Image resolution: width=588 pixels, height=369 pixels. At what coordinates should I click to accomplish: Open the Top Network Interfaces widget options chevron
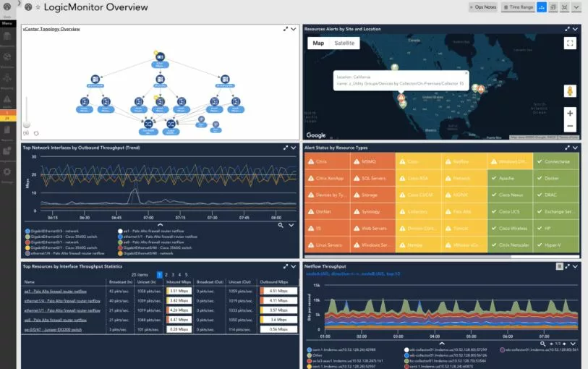point(294,148)
